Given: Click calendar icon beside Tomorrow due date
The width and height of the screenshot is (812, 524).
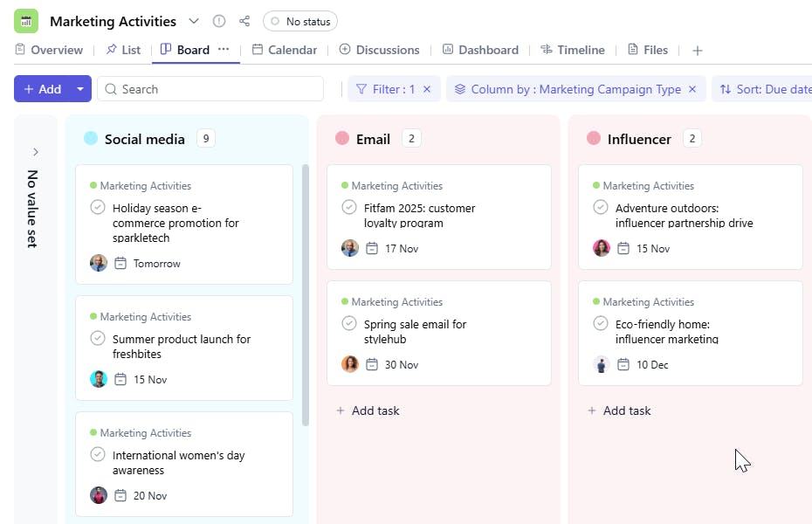Looking at the screenshot, I should 120,263.
